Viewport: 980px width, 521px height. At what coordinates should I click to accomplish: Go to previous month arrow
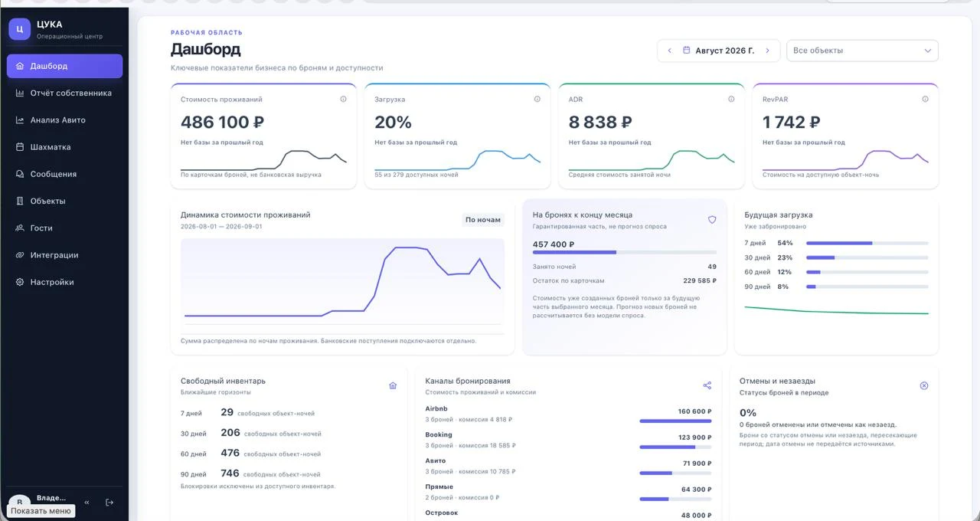pyautogui.click(x=669, y=51)
